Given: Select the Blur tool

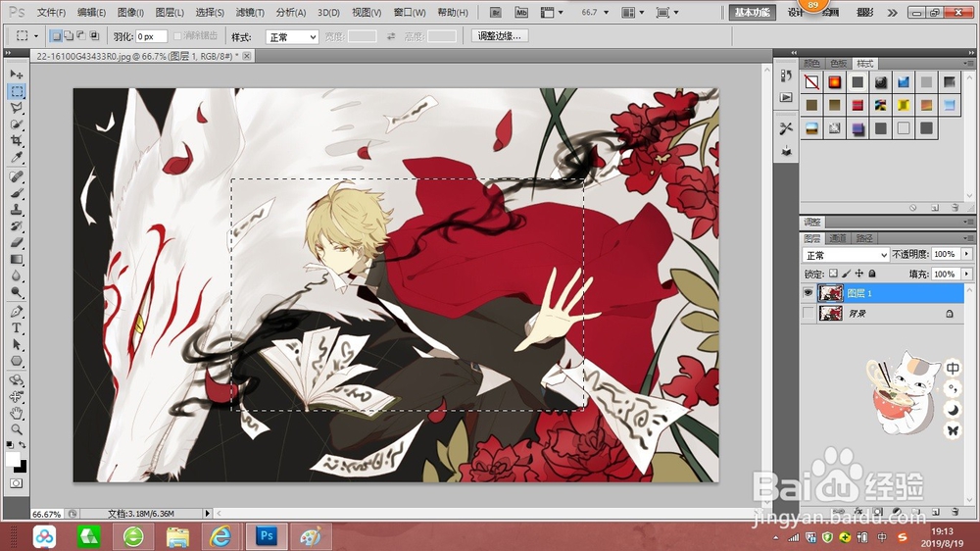Looking at the screenshot, I should 17,275.
